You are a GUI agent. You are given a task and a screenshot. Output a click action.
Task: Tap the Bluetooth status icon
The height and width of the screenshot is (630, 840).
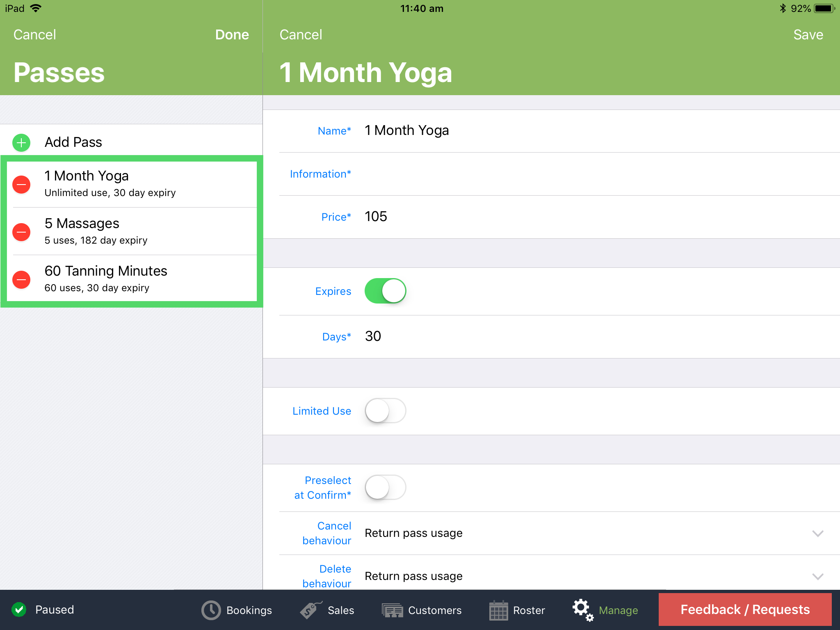(783, 8)
